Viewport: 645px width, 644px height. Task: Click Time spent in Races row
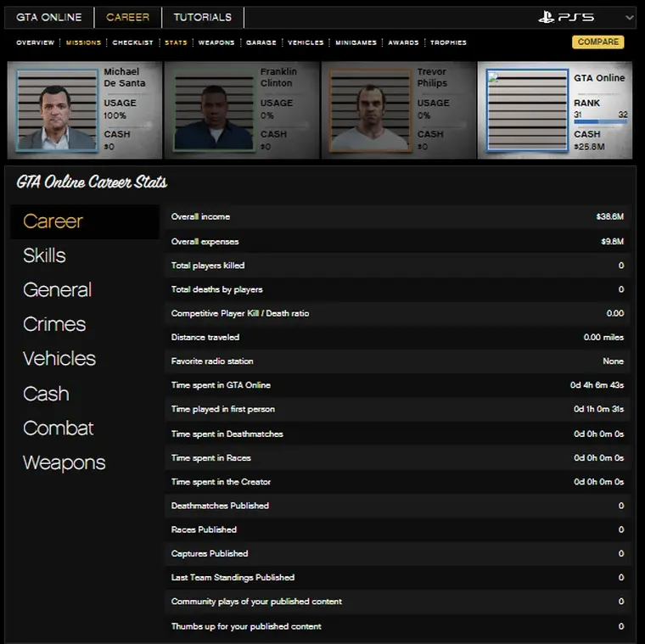[397, 457]
